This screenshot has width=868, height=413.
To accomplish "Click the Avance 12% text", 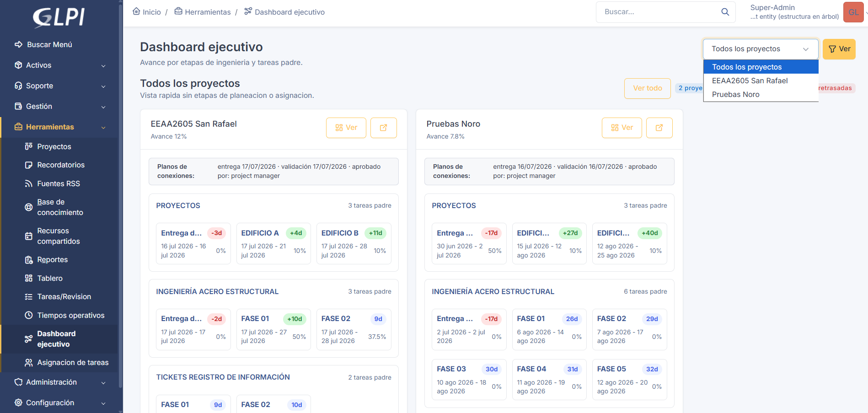I will click(169, 136).
